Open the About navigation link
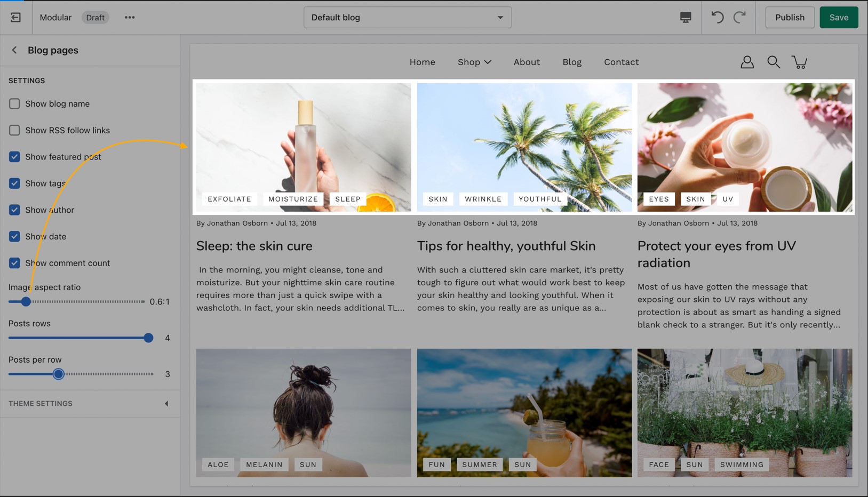This screenshot has width=868, height=497. (527, 62)
